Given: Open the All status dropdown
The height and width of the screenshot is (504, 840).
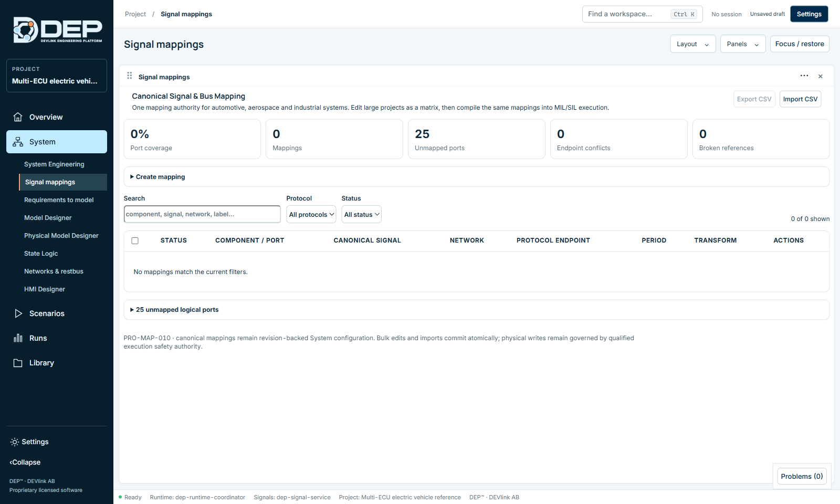Looking at the screenshot, I should [x=362, y=214].
